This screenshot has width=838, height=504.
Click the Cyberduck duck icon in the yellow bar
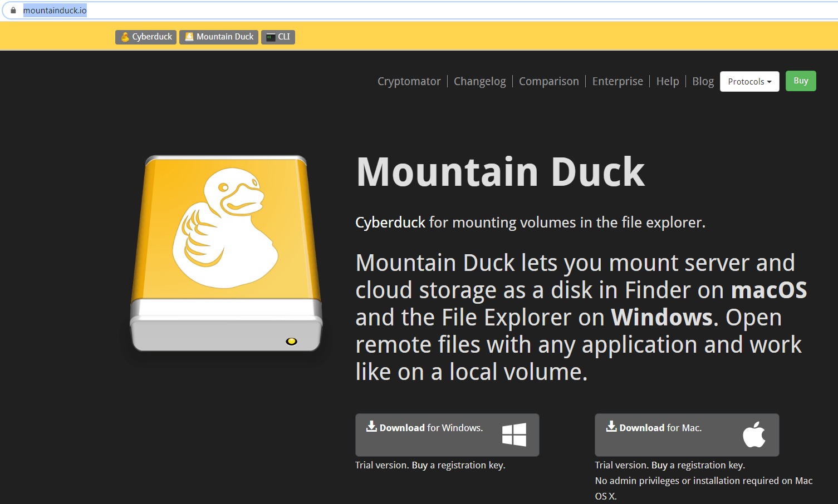125,37
